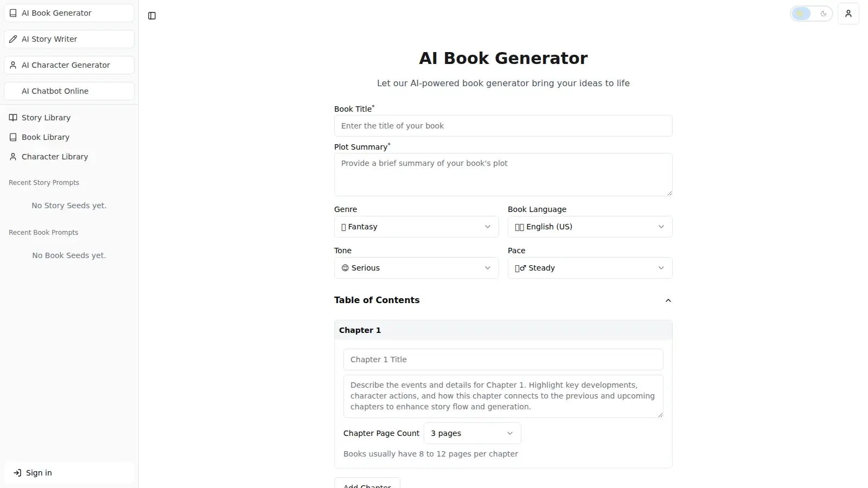Switch to dark mode
Image resolution: width=868 pixels, height=488 pixels.
[x=824, y=14]
